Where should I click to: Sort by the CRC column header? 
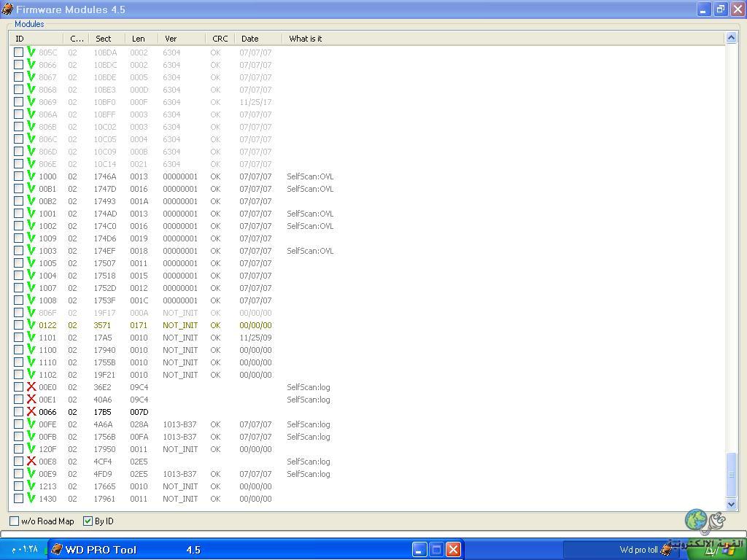(x=220, y=39)
